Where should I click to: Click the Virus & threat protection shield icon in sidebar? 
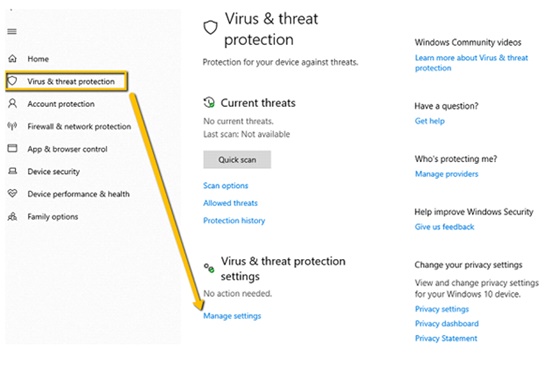(12, 81)
